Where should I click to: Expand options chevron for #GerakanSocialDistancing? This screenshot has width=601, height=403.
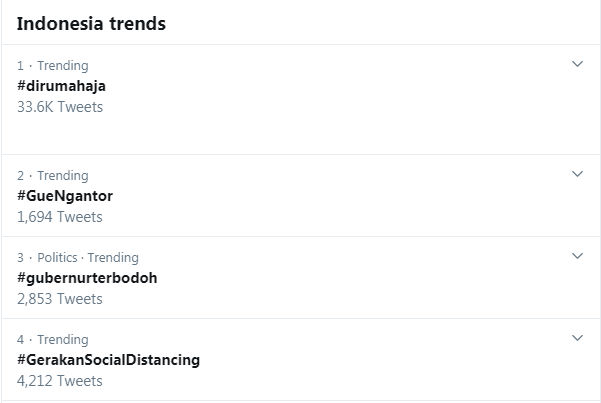click(577, 338)
